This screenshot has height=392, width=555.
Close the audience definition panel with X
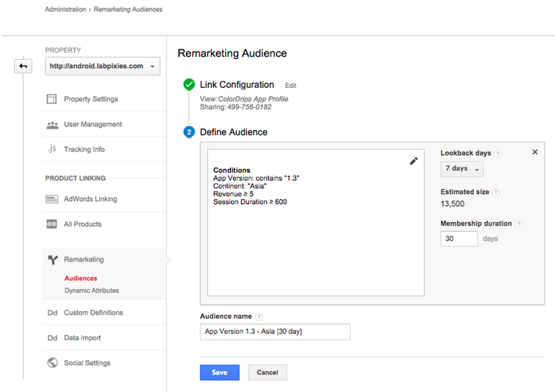535,152
